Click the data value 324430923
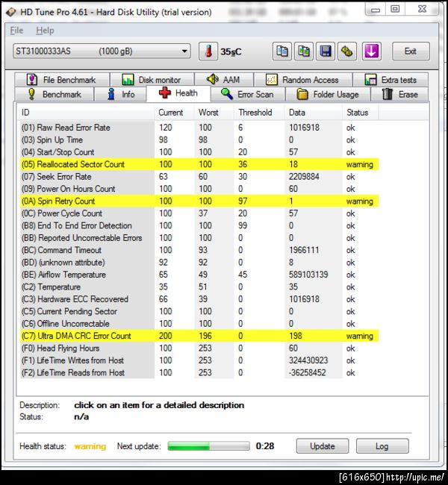448x485 pixels. [x=308, y=360]
